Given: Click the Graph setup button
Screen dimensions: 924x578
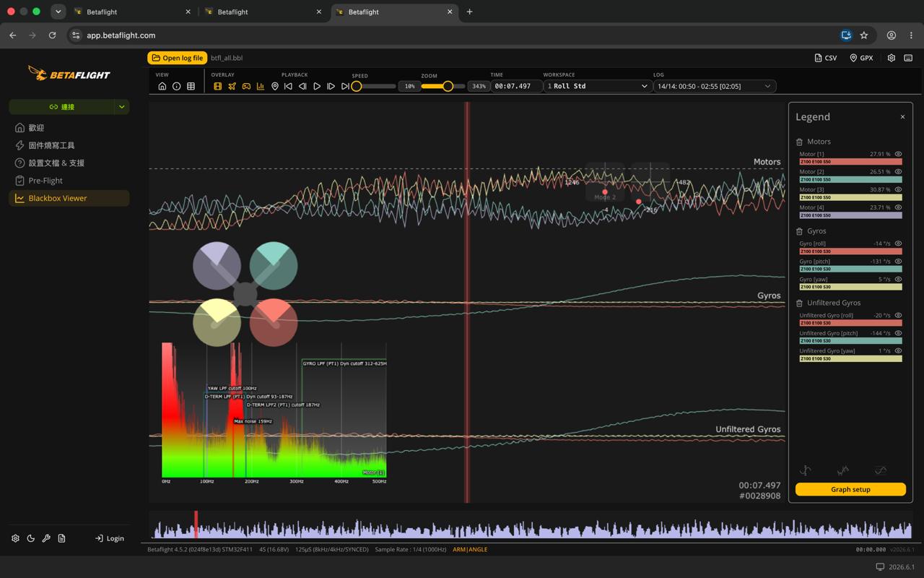Looking at the screenshot, I should tap(850, 489).
